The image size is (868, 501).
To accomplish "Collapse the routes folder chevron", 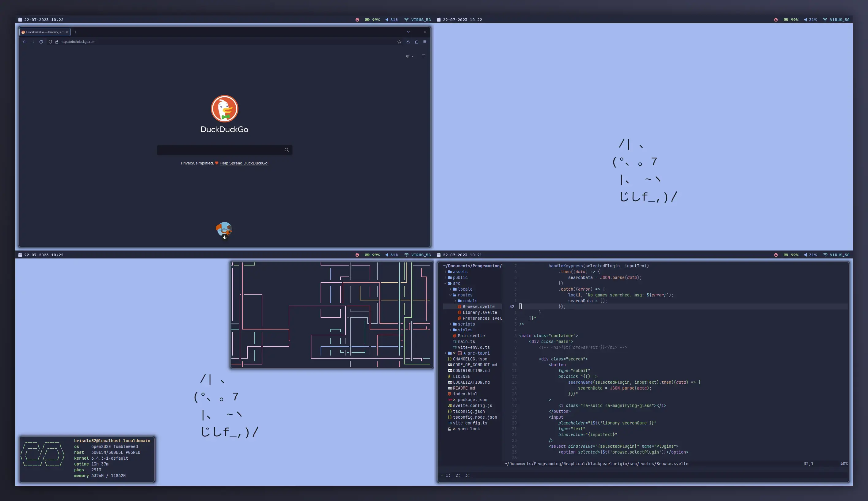I will (450, 295).
